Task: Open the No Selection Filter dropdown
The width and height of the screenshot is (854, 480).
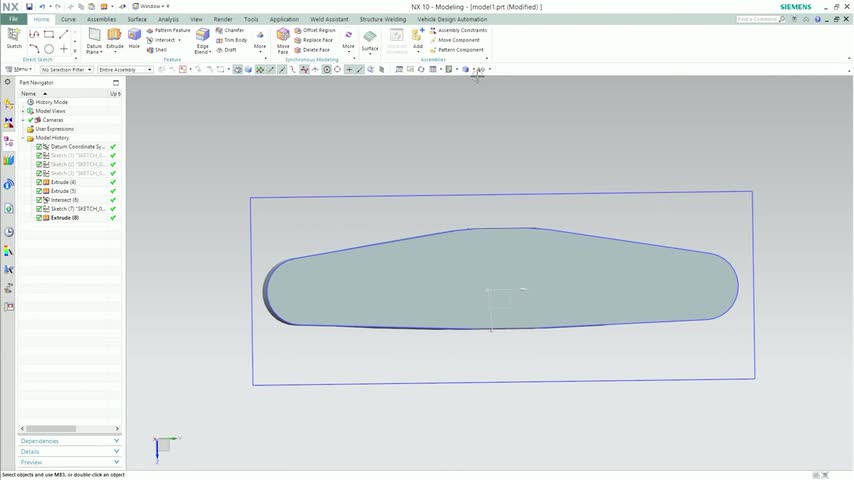Action: tap(66, 70)
